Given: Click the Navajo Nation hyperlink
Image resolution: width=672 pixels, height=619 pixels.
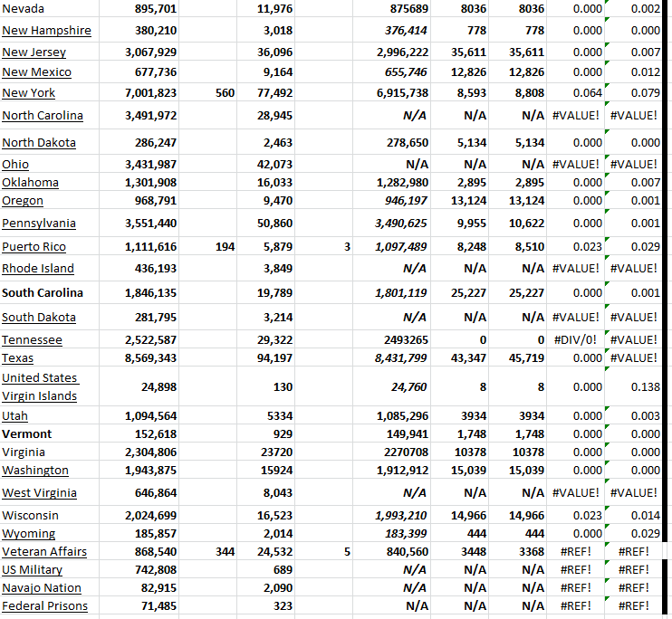Looking at the screenshot, I should (42, 588).
